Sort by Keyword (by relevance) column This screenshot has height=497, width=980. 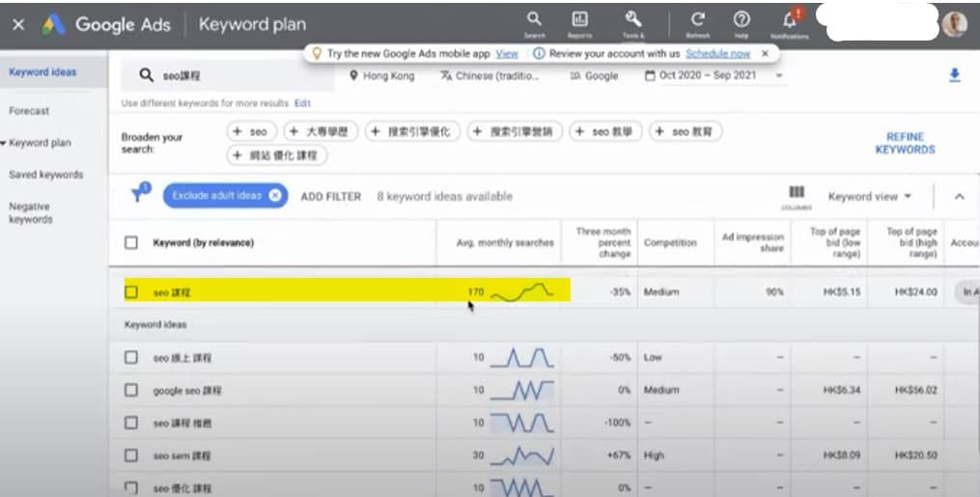click(x=203, y=243)
